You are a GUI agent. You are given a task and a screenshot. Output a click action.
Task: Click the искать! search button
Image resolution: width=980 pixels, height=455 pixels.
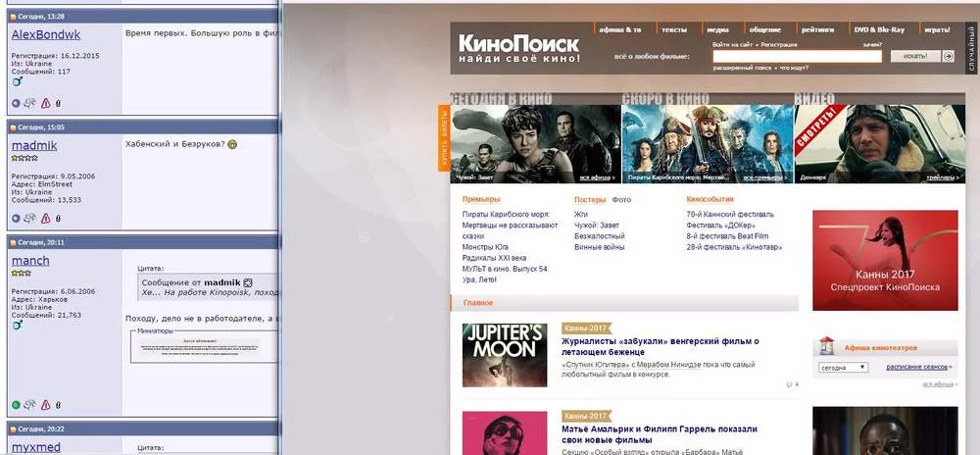pos(915,56)
